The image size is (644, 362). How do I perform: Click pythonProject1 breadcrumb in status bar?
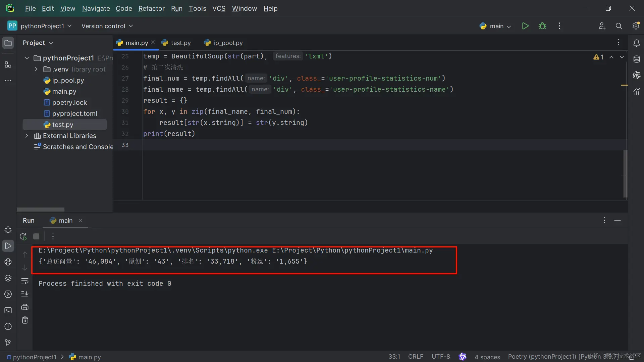pos(32,357)
